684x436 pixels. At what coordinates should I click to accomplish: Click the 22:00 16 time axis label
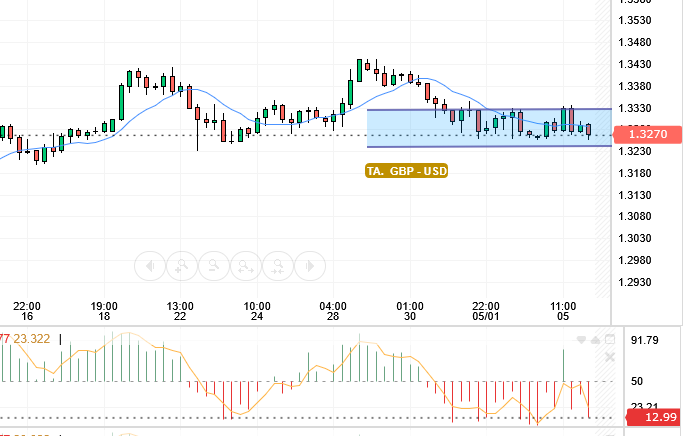pyautogui.click(x=27, y=311)
